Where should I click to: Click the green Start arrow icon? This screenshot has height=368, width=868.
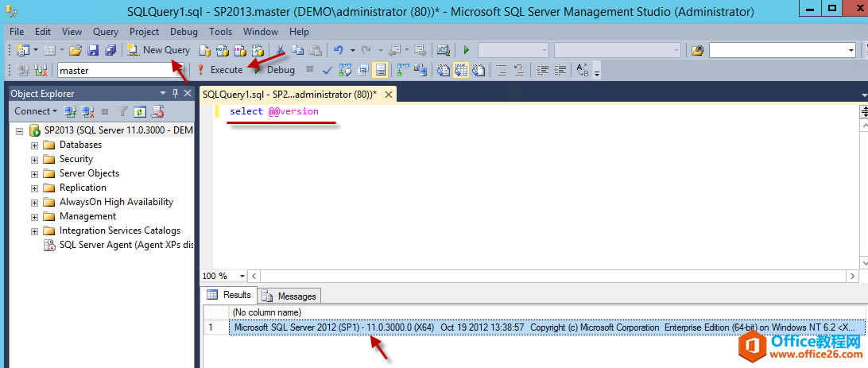[x=466, y=50]
